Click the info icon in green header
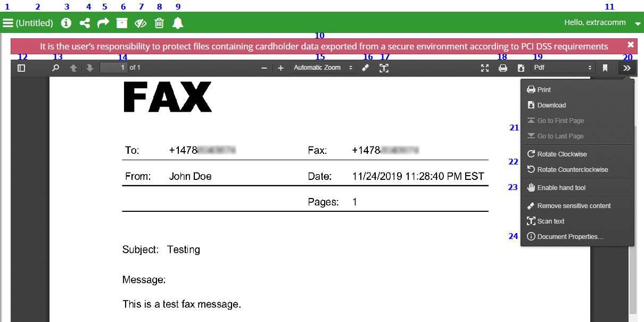The width and height of the screenshot is (644, 322). (x=66, y=23)
